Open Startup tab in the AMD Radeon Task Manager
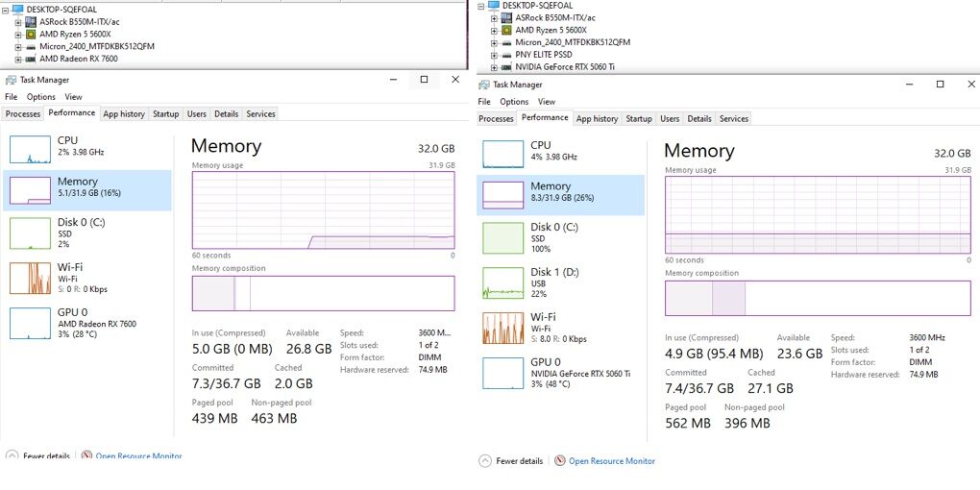Screen dimensions: 980x490 click(165, 113)
